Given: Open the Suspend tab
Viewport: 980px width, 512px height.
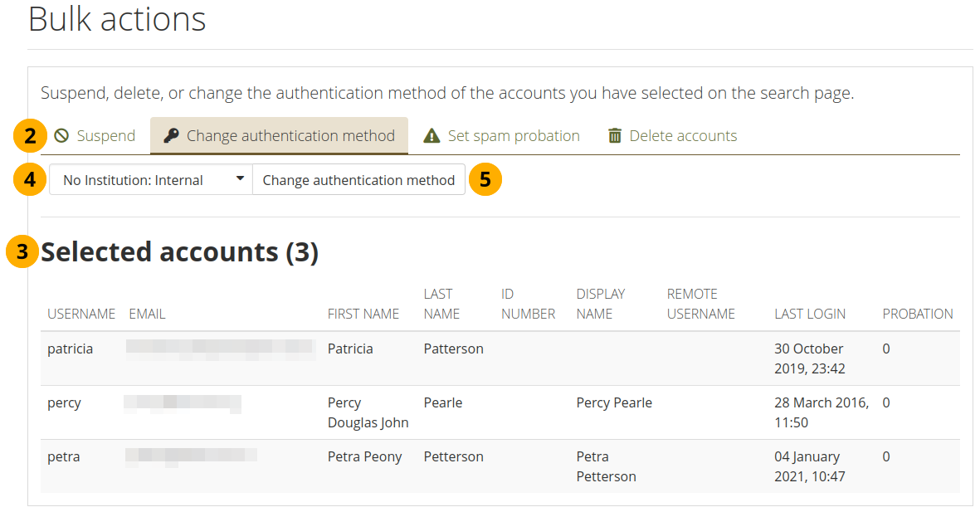Looking at the screenshot, I should [x=105, y=136].
